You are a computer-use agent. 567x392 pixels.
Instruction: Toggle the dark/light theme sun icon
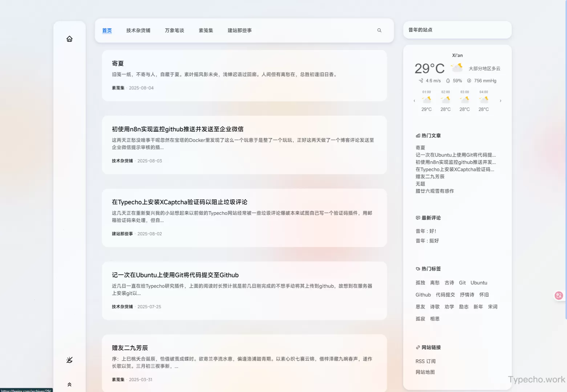coord(69,360)
